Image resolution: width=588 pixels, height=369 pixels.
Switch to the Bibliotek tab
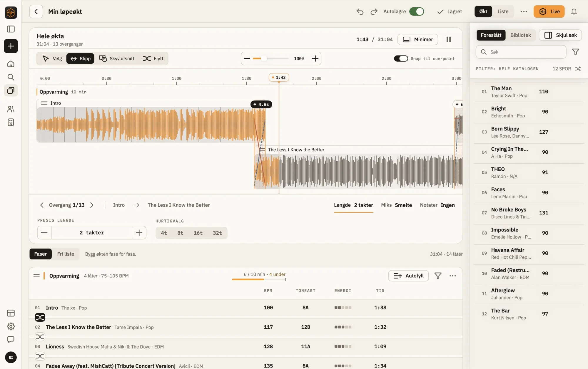[x=520, y=35]
